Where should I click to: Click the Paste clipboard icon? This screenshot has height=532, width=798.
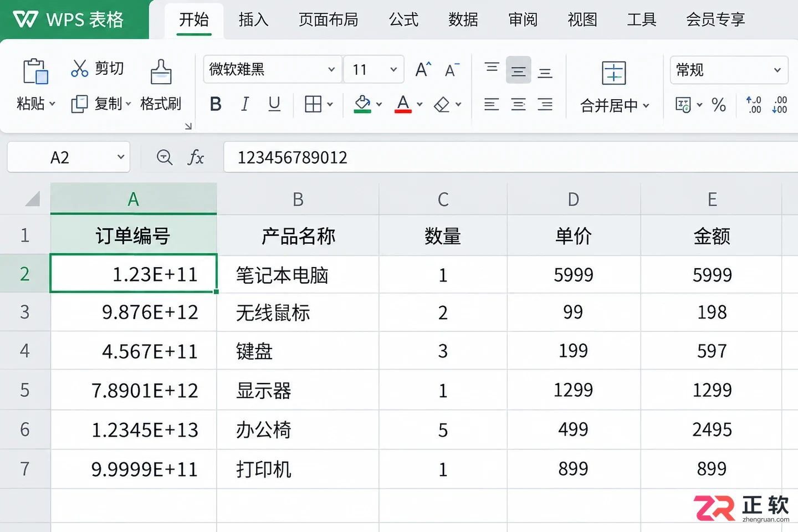pos(35,71)
